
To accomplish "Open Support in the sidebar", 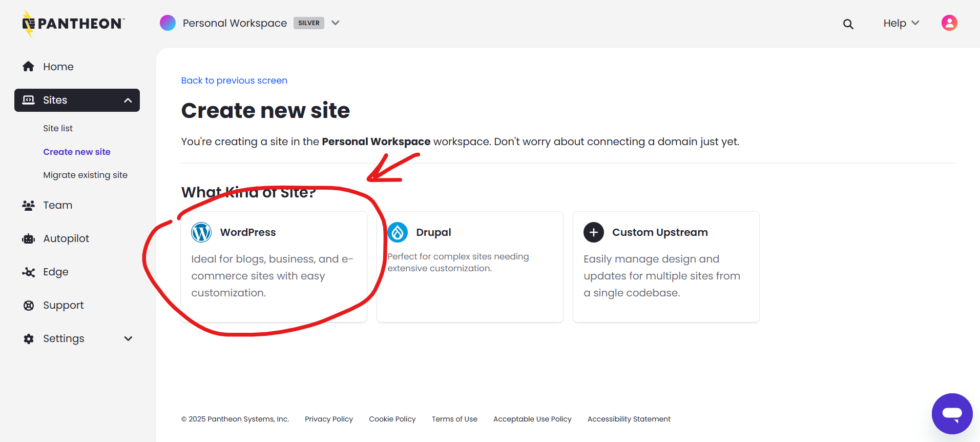I will click(64, 305).
